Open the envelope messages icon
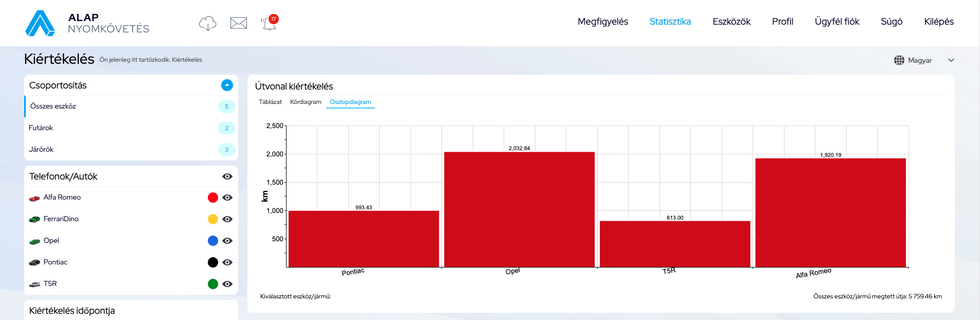 click(238, 23)
